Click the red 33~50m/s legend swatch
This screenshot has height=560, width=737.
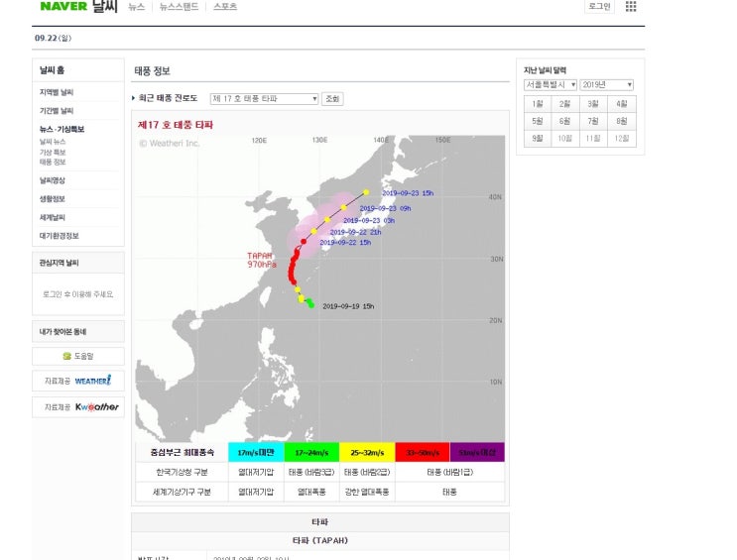point(423,452)
